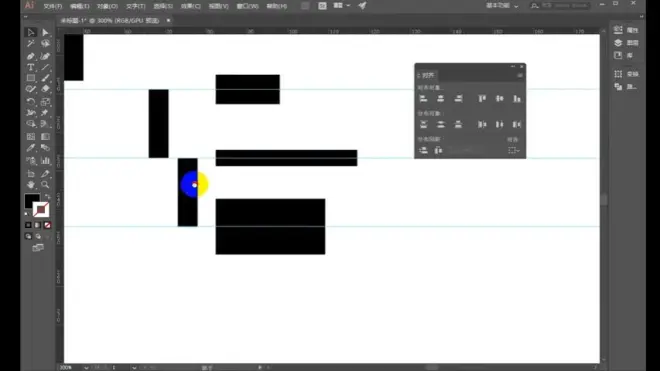Screen dimensions: 660x371
Task: Click the black Fill color swatch
Action: pyautogui.click(x=31, y=200)
